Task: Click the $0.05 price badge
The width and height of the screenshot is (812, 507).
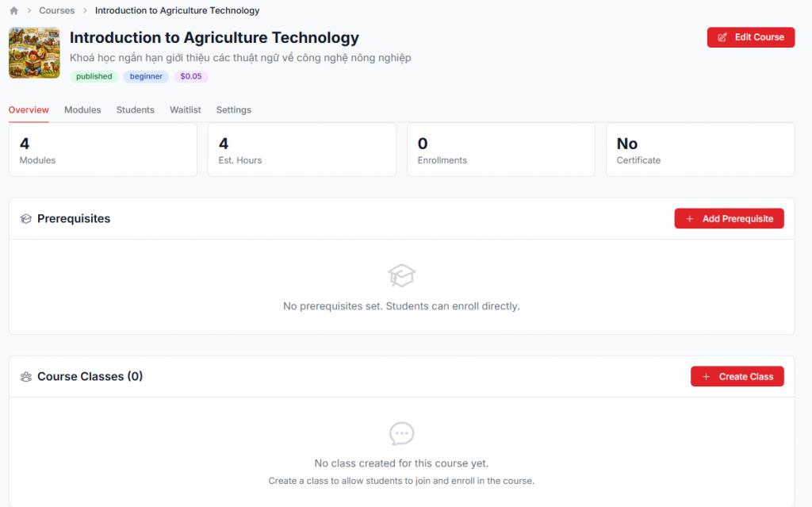Action: tap(191, 77)
